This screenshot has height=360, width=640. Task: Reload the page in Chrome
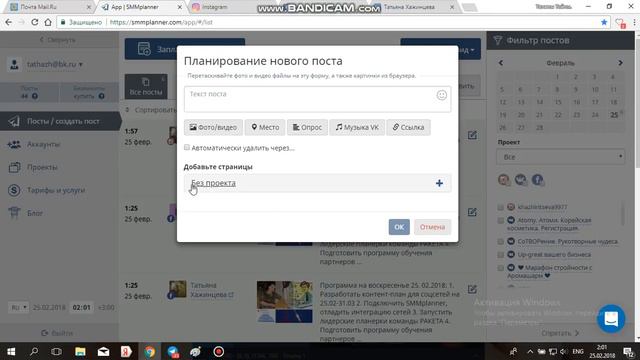35,22
